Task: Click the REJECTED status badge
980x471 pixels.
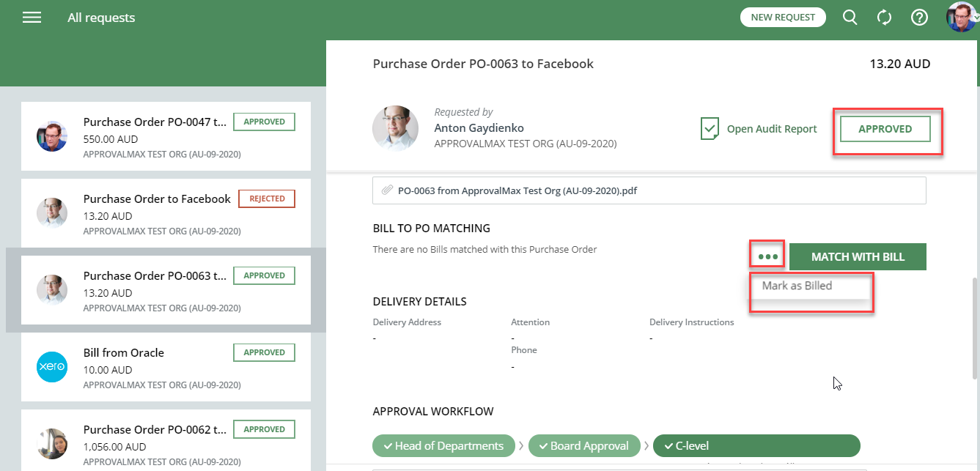Action: pos(267,199)
